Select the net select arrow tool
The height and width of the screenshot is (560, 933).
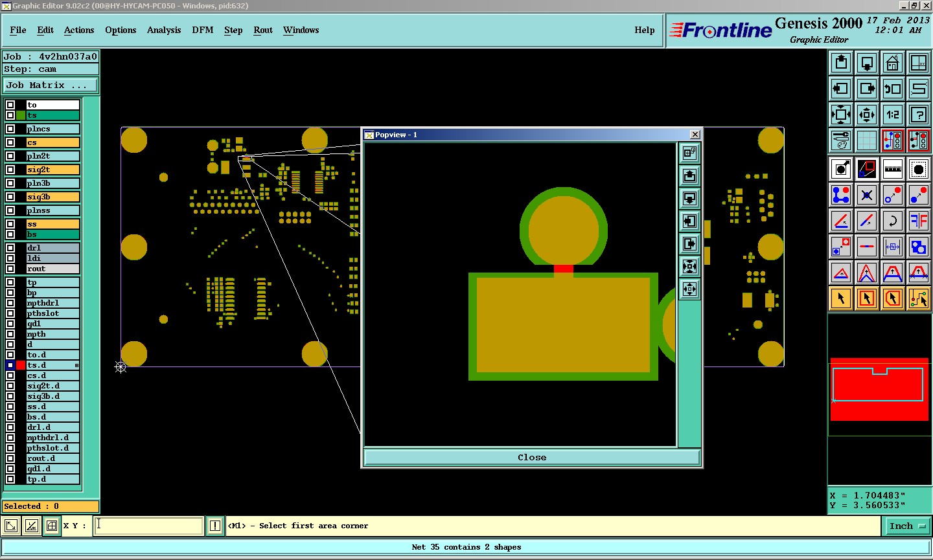[x=919, y=298]
